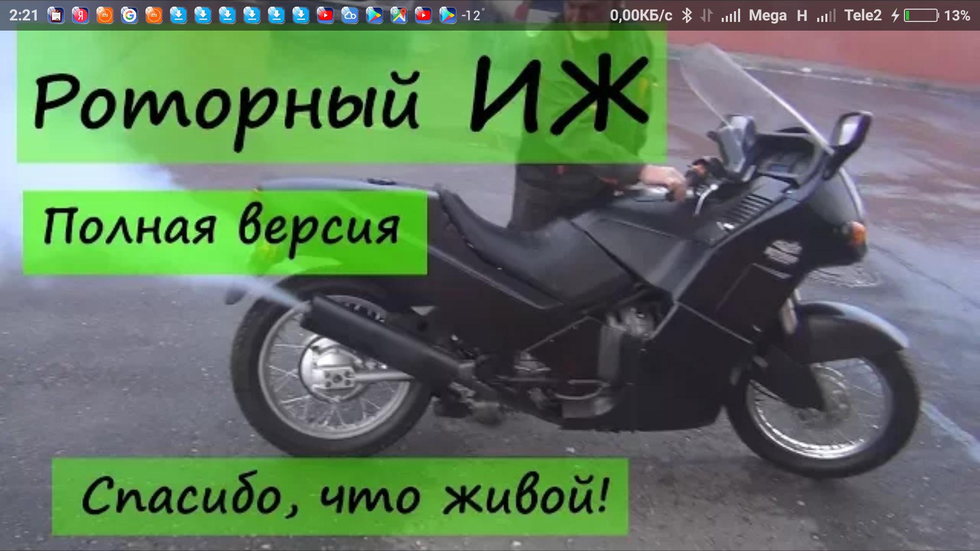Open the Google notification icon

pos(130,16)
